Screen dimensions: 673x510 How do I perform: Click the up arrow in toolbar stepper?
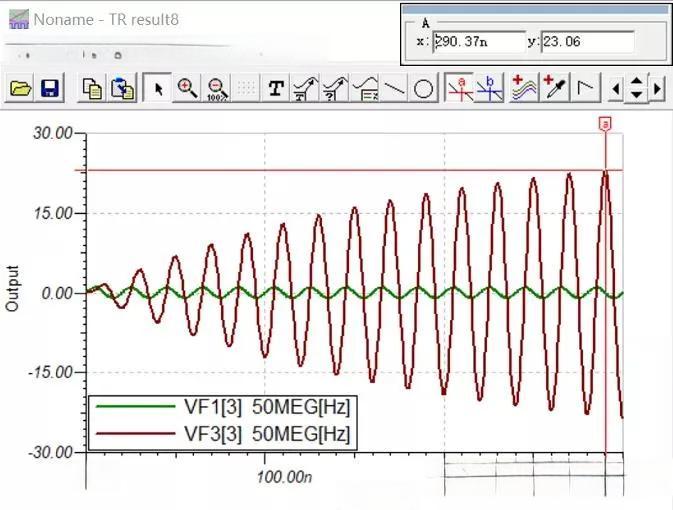coord(637,81)
